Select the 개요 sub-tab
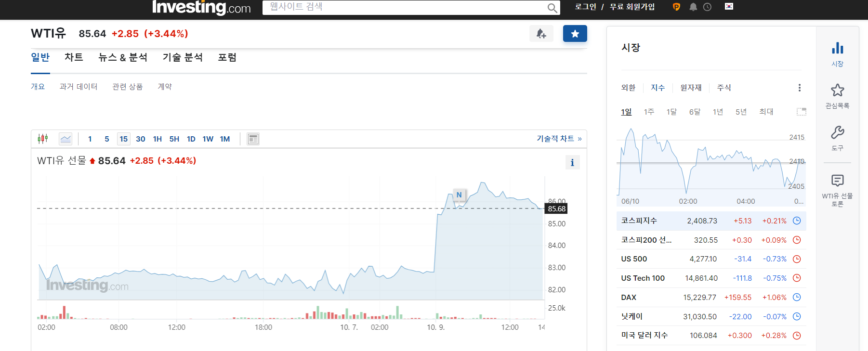This screenshot has width=868, height=351. click(x=38, y=87)
